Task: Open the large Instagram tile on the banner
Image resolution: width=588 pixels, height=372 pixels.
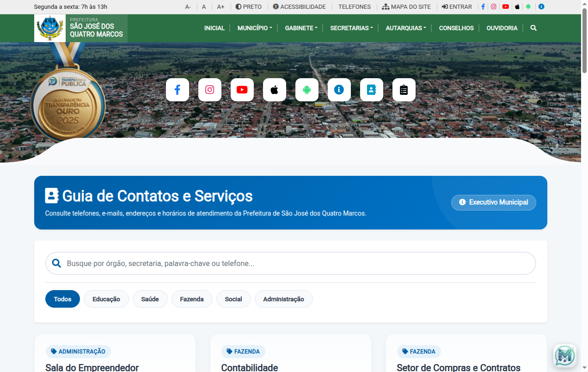Action: [210, 90]
